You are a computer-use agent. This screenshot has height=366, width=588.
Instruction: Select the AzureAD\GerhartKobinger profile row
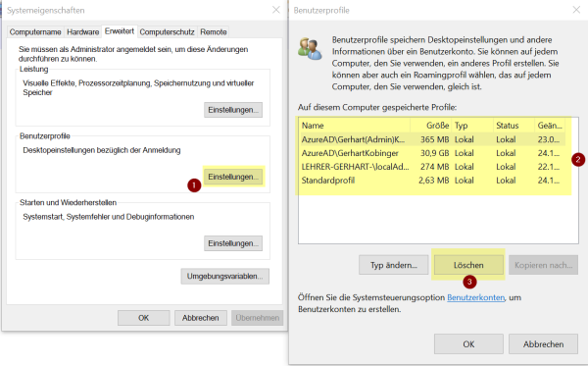pos(432,153)
